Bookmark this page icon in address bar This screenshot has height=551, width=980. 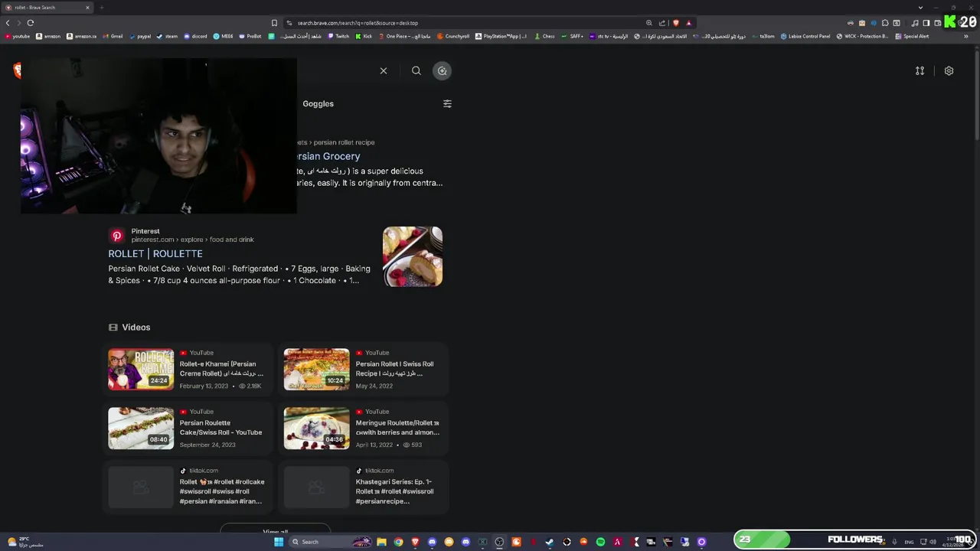pyautogui.click(x=274, y=23)
